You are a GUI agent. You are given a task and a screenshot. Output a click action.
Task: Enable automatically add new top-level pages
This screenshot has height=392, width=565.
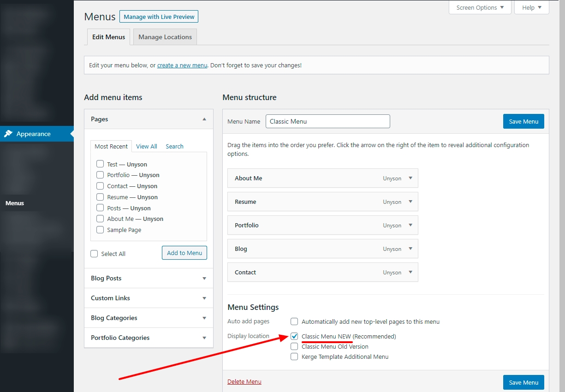click(294, 321)
